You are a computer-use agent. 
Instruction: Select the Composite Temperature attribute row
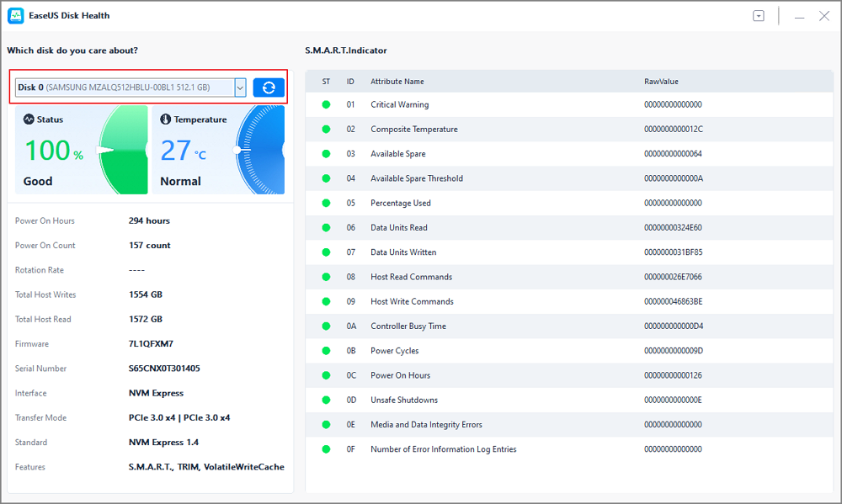(505, 130)
